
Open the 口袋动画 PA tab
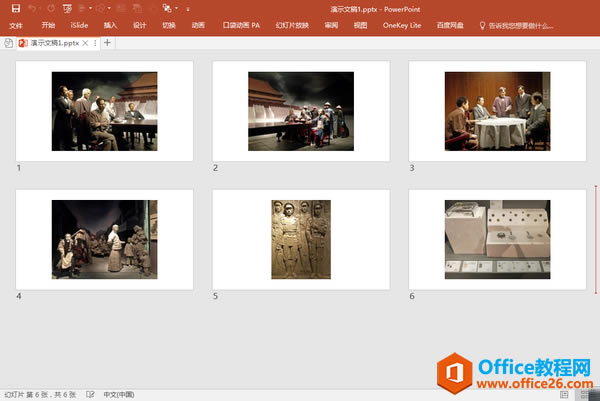pyautogui.click(x=241, y=25)
